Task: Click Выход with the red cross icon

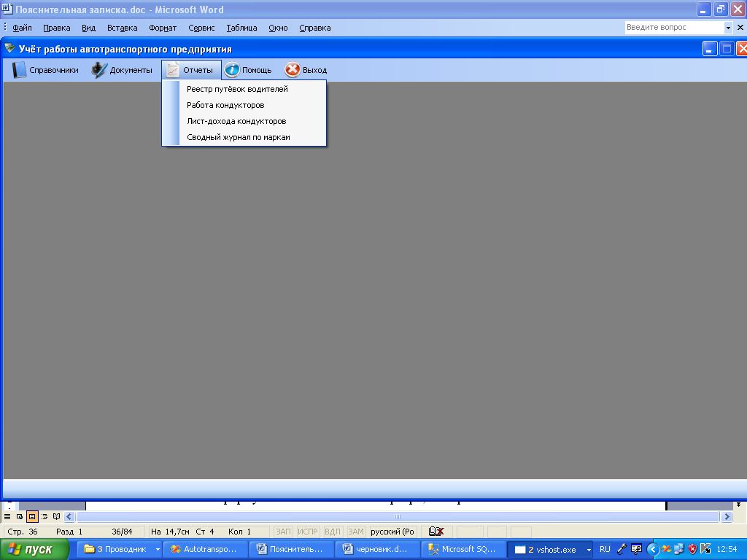Action: click(x=306, y=70)
